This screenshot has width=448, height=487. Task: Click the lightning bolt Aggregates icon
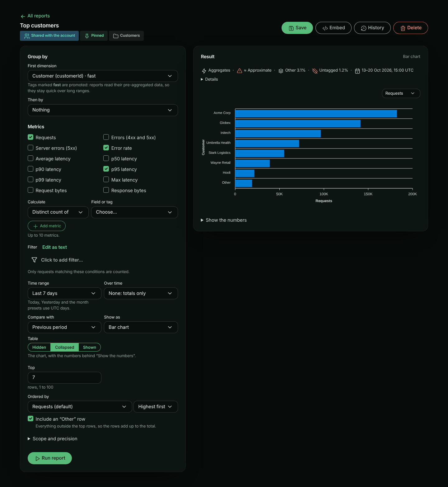[204, 71]
